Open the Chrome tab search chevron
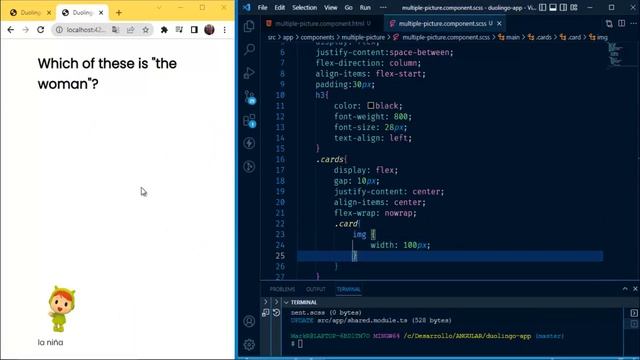The height and width of the screenshot is (360, 640). point(159,7)
